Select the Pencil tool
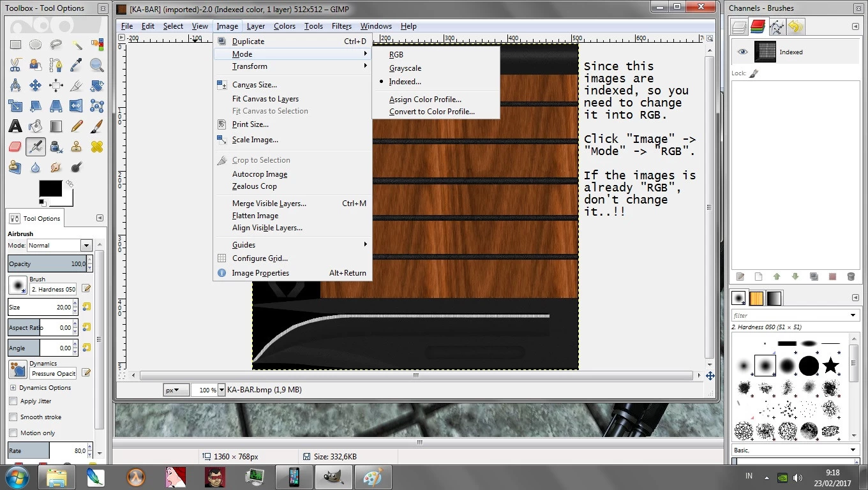This screenshot has height=490, width=868. pos(77,126)
